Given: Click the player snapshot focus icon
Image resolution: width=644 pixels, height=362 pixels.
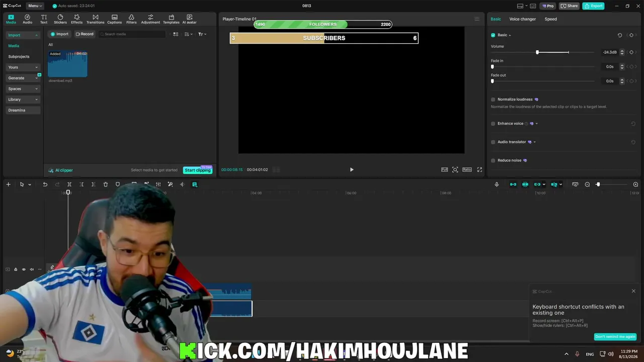Looking at the screenshot, I should click(x=455, y=169).
